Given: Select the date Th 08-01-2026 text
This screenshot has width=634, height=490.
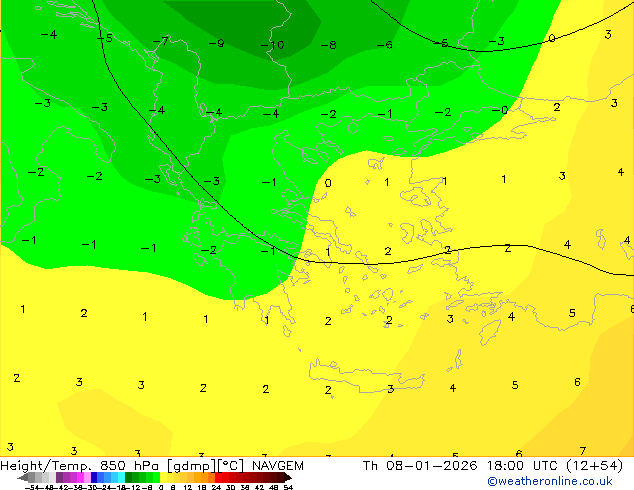Looking at the screenshot, I should [x=420, y=466].
